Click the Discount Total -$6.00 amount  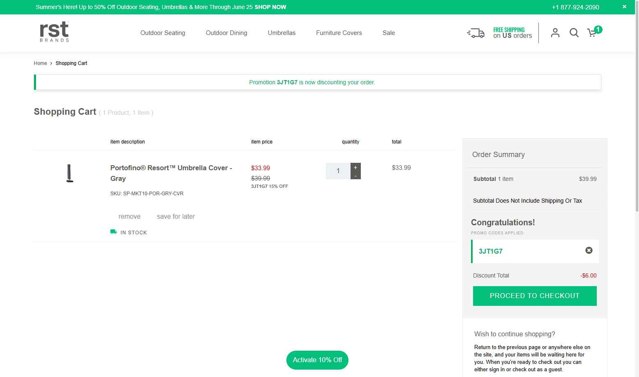pos(588,276)
